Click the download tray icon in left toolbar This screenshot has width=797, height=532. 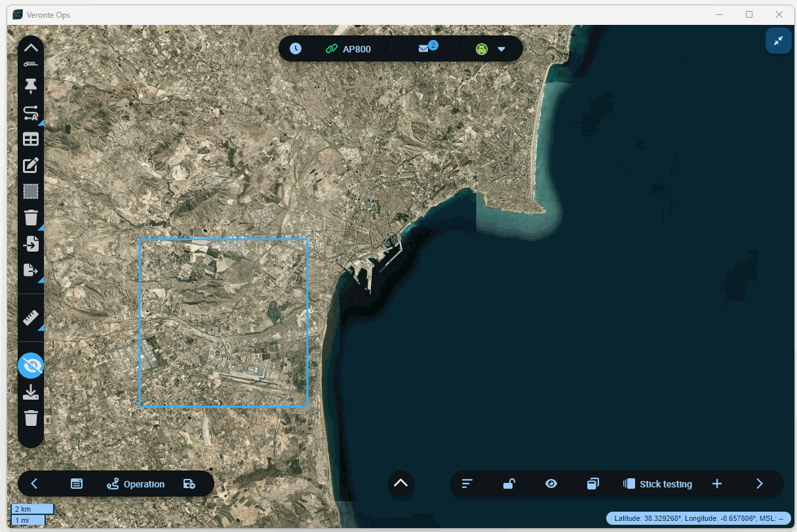pos(31,392)
